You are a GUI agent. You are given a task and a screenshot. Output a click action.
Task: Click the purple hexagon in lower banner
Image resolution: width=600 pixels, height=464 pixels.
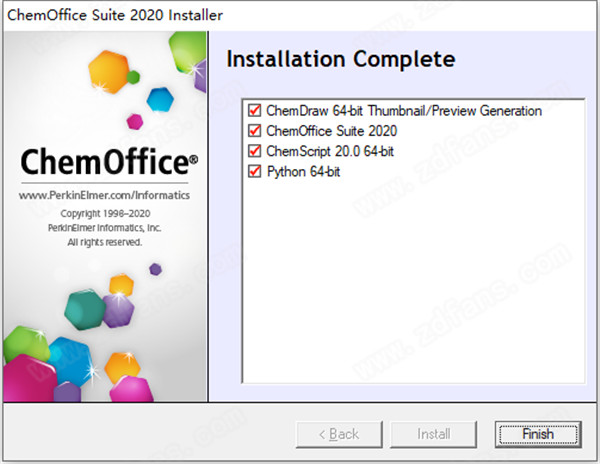coord(118,308)
